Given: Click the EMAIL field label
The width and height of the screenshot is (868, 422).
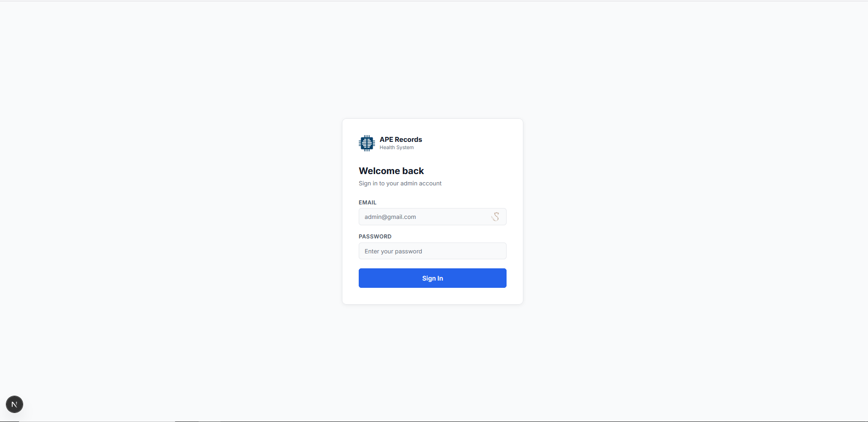Looking at the screenshot, I should click(x=367, y=203).
